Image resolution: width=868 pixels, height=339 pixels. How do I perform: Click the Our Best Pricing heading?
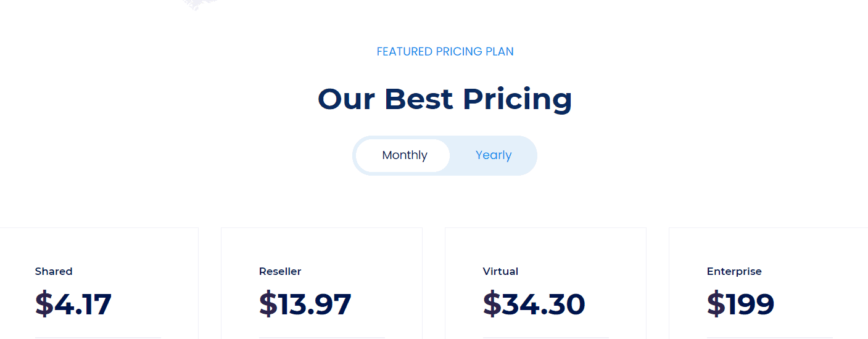[x=445, y=99]
